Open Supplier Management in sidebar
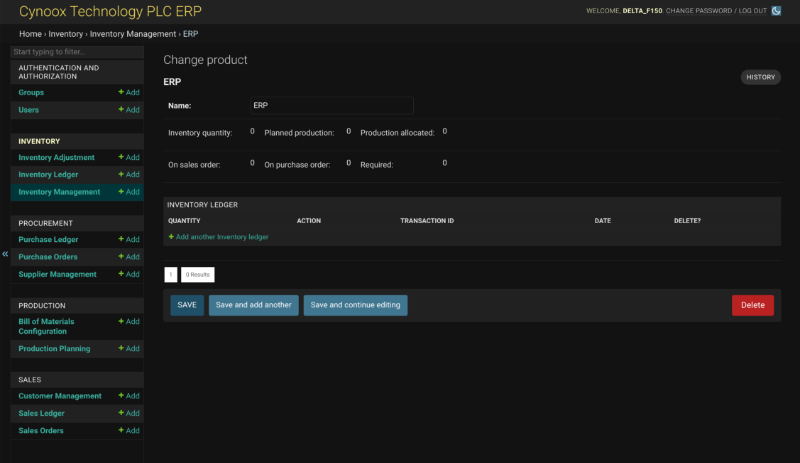The height and width of the screenshot is (463, 800). pos(57,274)
